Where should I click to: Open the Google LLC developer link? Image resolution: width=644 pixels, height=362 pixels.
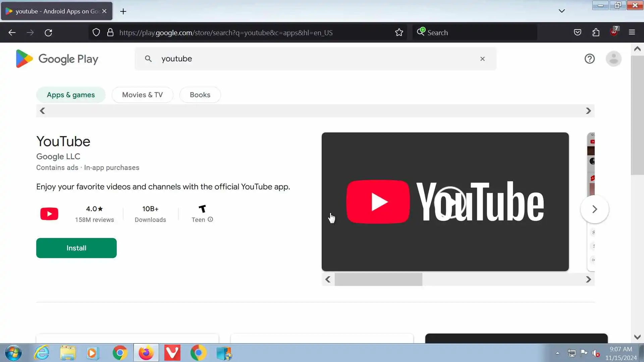pos(58,157)
